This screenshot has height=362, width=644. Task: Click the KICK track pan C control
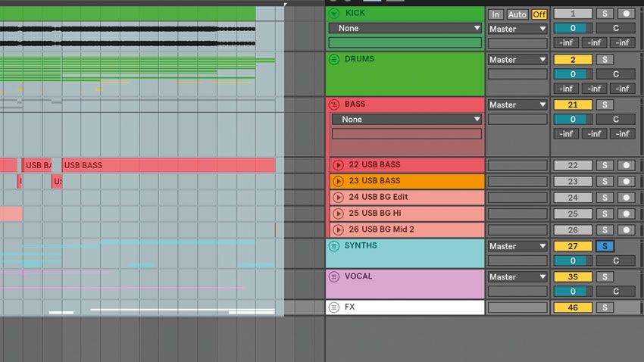pos(616,28)
